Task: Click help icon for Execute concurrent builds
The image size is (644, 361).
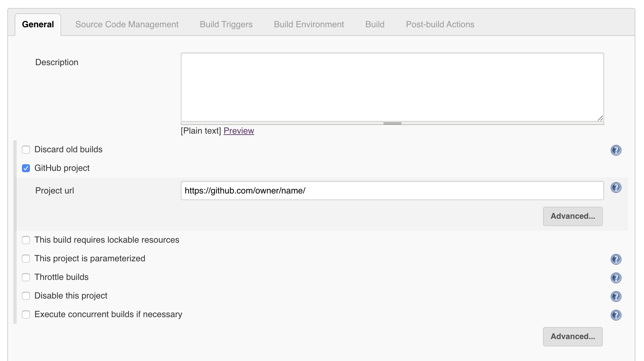Action: pos(616,314)
